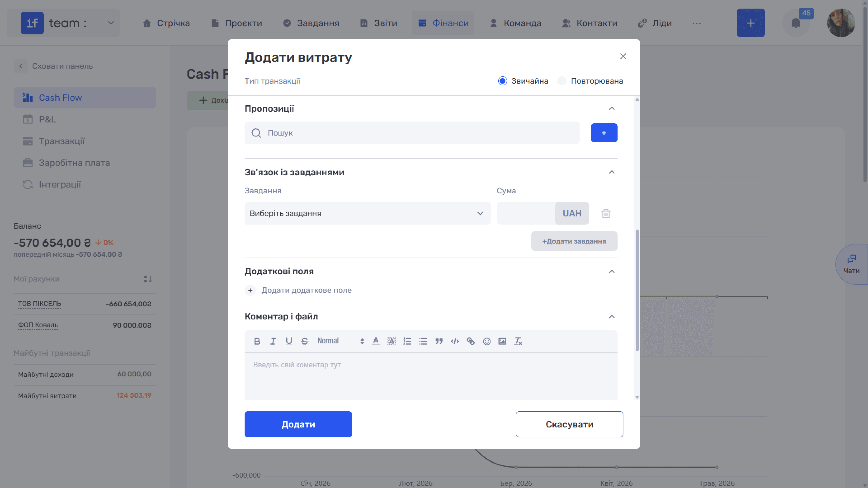Open the Команда section
This screenshot has width=868, height=488.
tap(516, 23)
